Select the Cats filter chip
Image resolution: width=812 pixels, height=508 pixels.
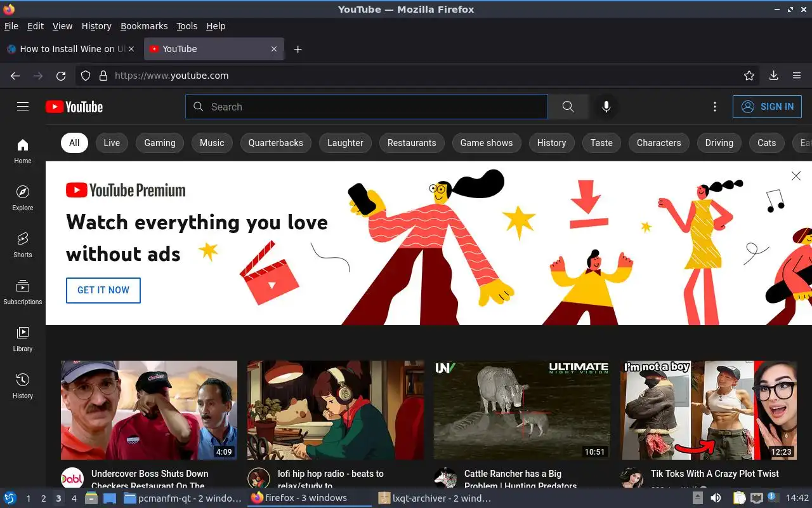tap(766, 143)
